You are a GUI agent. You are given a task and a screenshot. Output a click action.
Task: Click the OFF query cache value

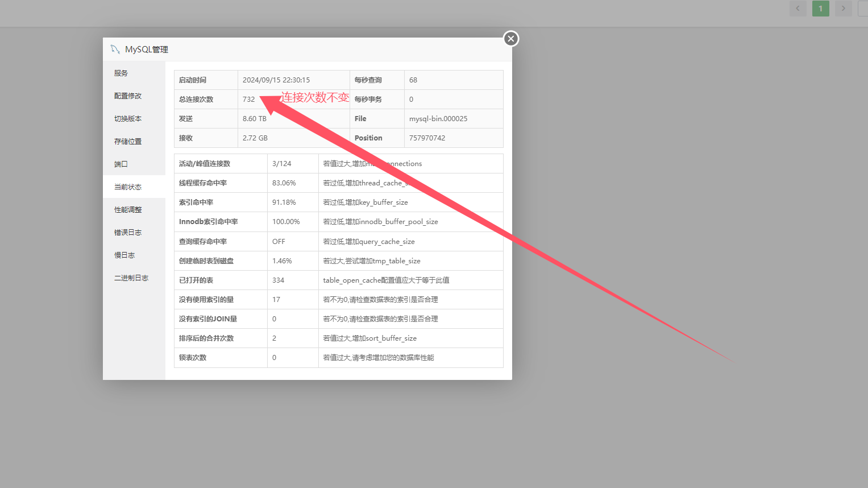279,242
